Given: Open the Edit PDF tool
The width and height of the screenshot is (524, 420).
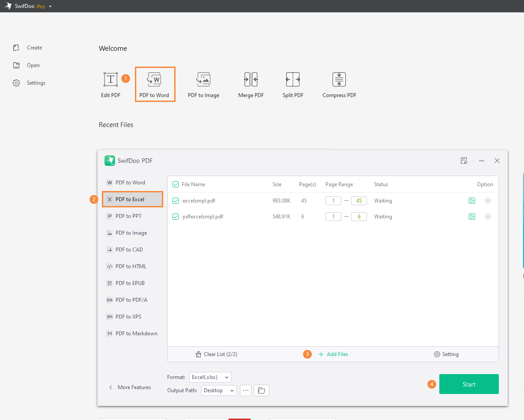Looking at the screenshot, I should coord(111,85).
